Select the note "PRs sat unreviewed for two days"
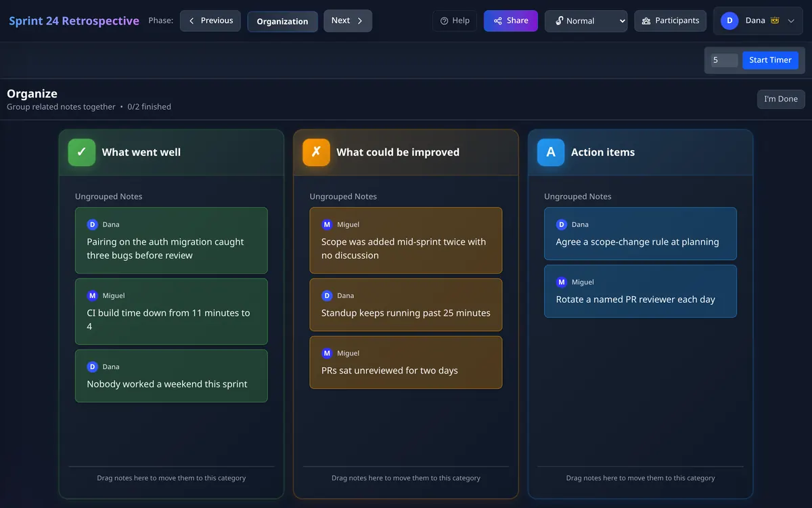This screenshot has height=508, width=812. [406, 362]
